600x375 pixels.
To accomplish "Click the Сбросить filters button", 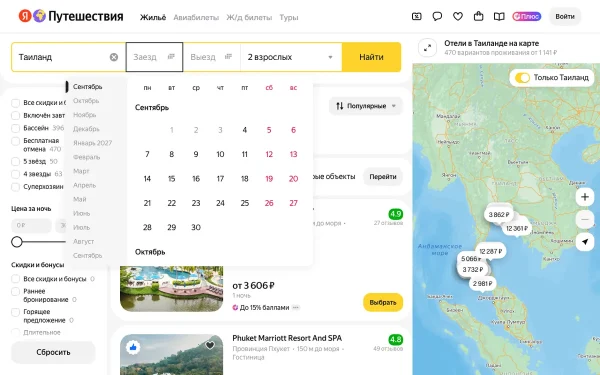I will point(53,352).
